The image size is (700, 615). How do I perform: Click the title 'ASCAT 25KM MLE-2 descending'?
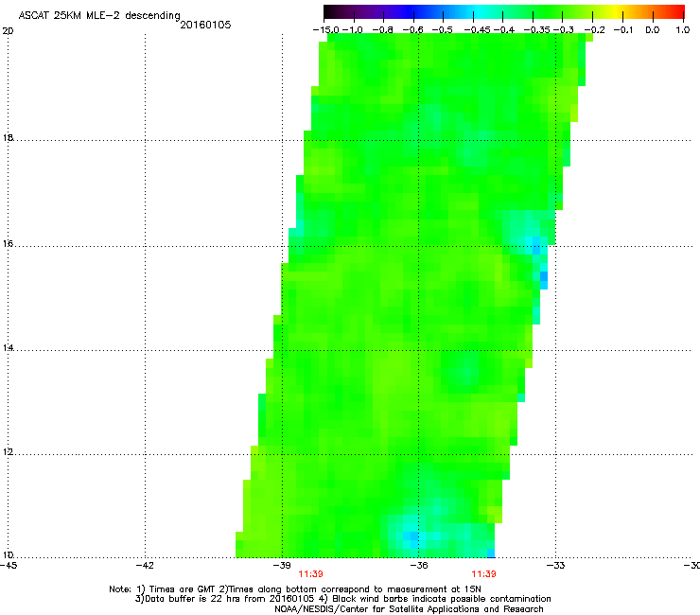[x=99, y=15]
